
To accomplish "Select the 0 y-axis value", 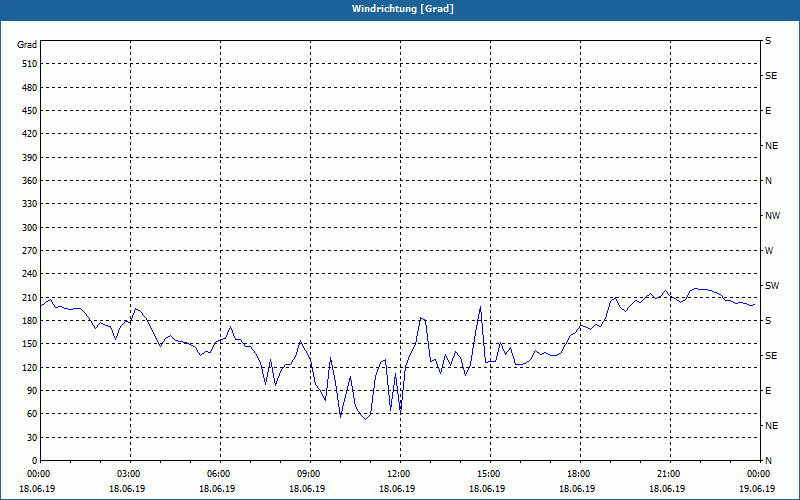I will (34, 461).
